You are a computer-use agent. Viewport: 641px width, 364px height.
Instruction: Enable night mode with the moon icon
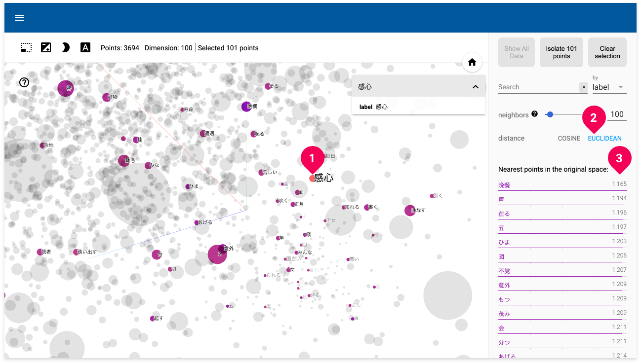(66, 48)
